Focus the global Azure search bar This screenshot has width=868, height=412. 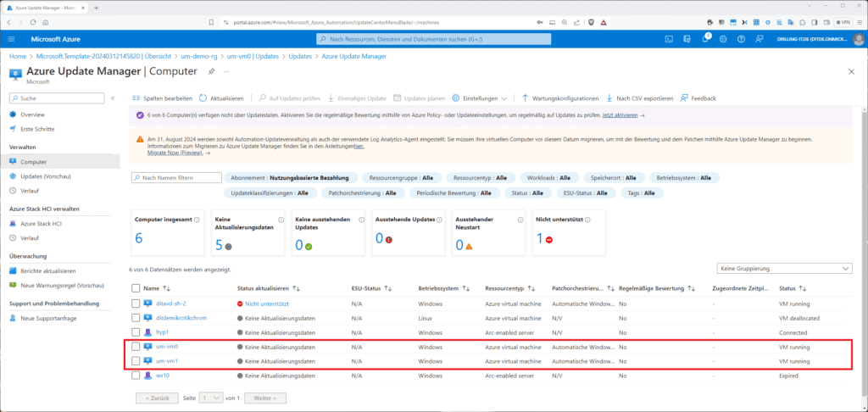433,39
